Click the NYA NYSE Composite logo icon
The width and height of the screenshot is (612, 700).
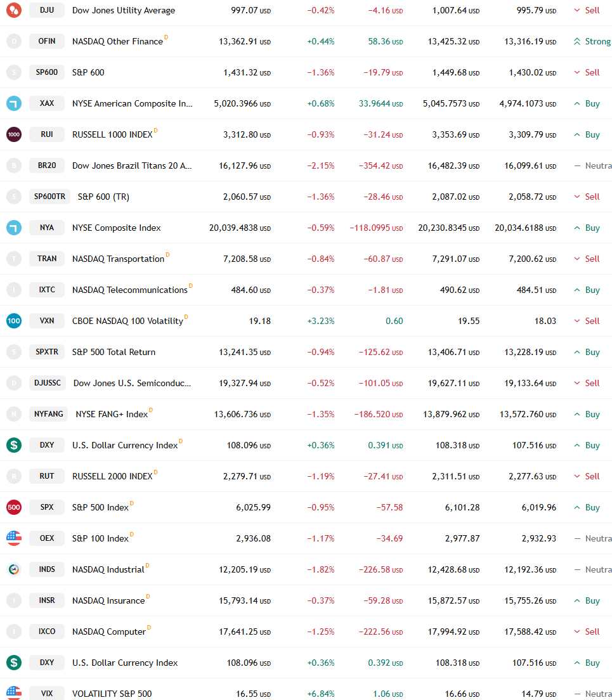click(x=14, y=228)
